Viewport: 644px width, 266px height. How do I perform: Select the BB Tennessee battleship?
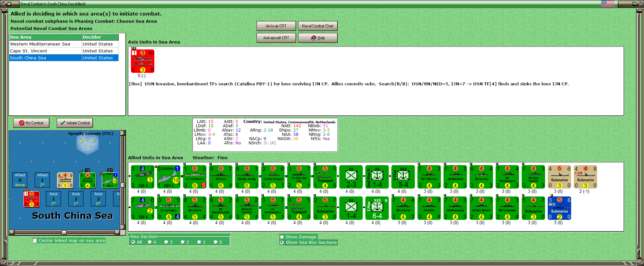(x=507, y=208)
